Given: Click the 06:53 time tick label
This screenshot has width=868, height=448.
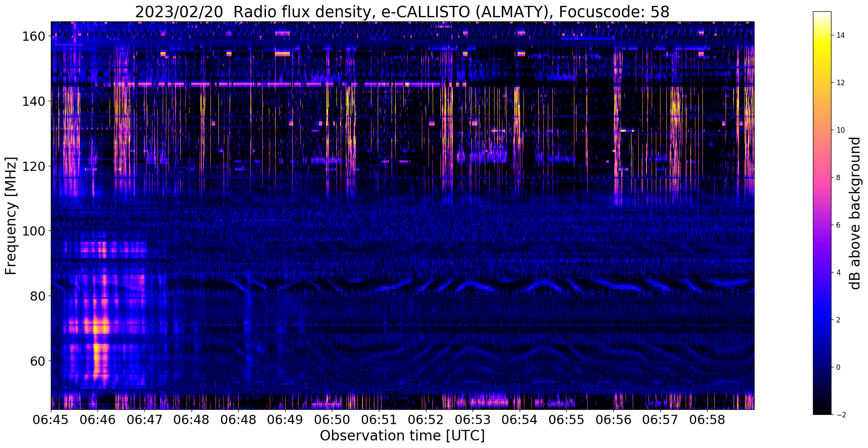Looking at the screenshot, I should (473, 420).
